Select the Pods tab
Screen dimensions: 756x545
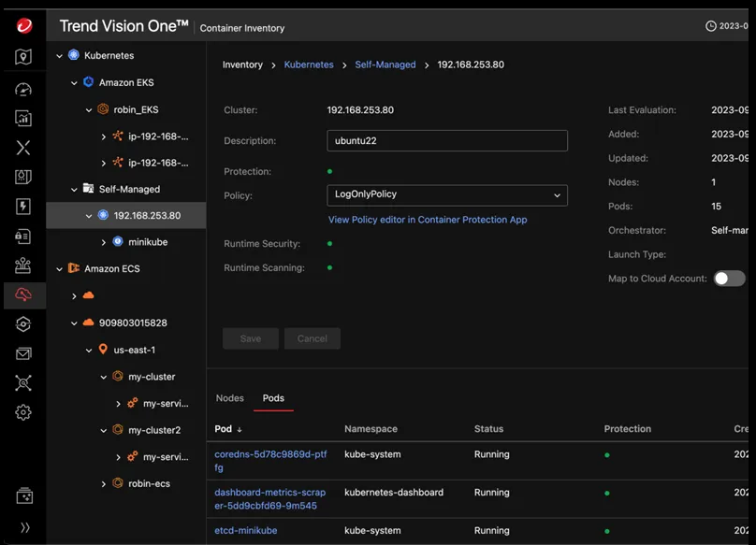pos(273,398)
